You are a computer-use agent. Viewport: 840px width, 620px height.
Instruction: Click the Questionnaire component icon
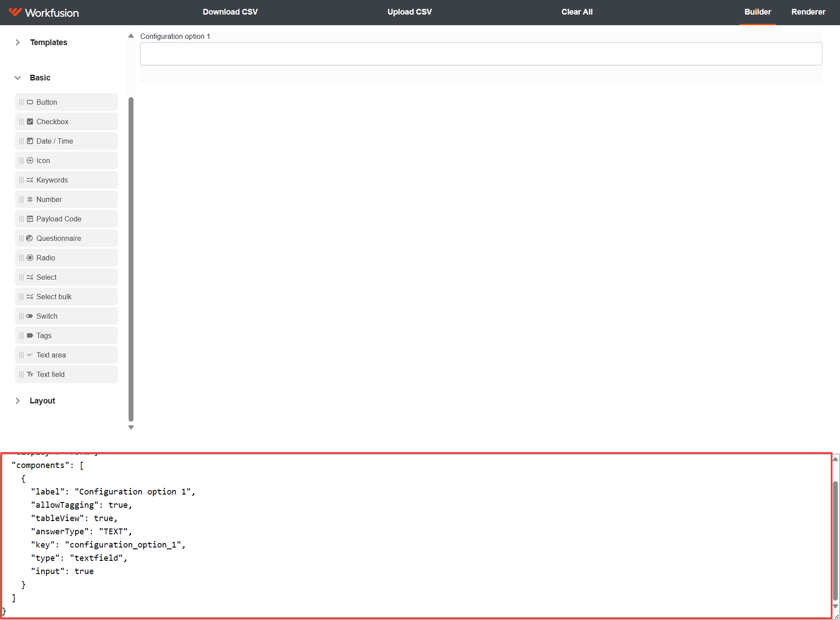30,238
